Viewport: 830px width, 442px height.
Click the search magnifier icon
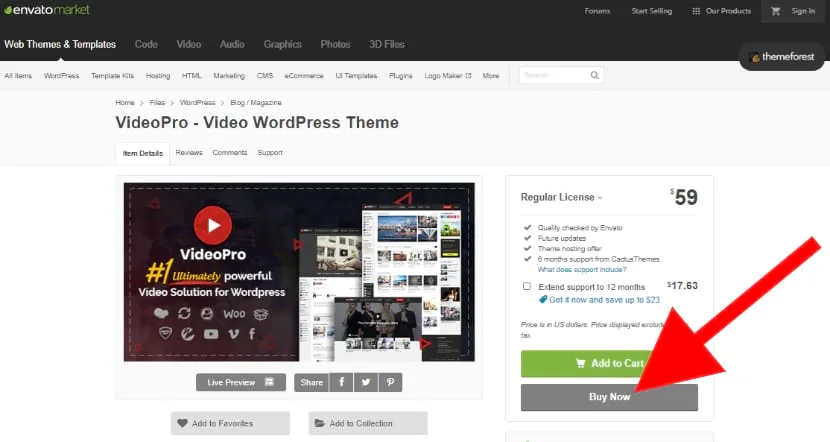tap(594, 75)
